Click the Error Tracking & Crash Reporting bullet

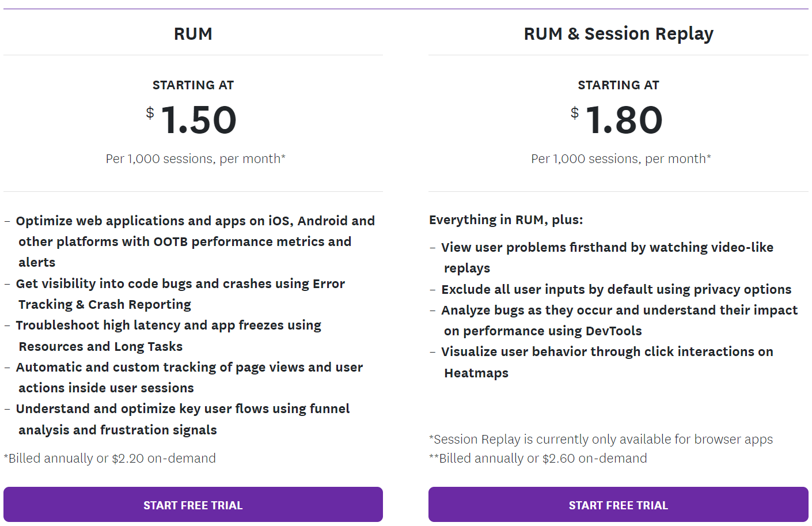180,294
